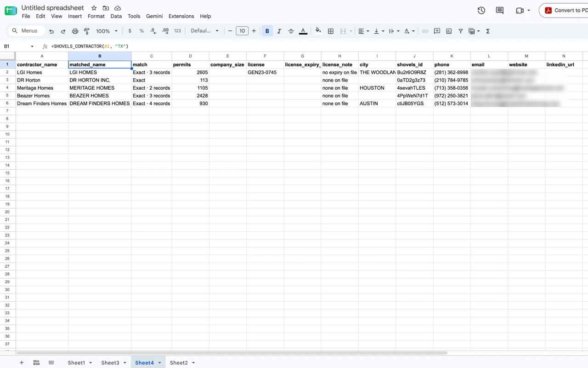Add a new sheet with plus button
Screen dimensions: 588x368
pyautogui.click(x=22, y=363)
